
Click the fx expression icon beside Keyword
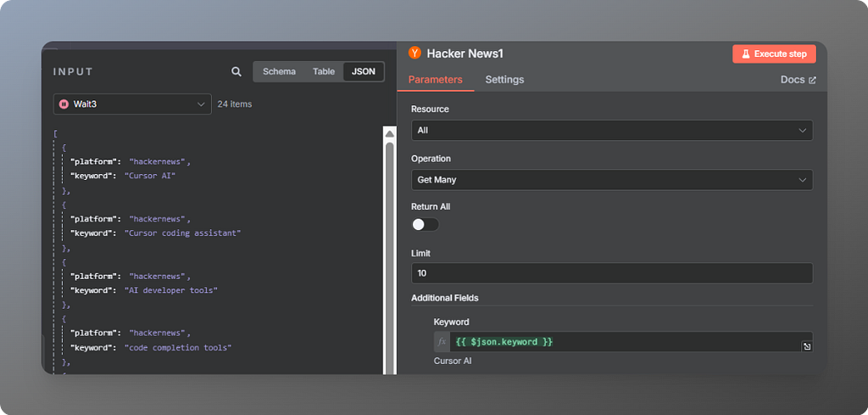442,342
